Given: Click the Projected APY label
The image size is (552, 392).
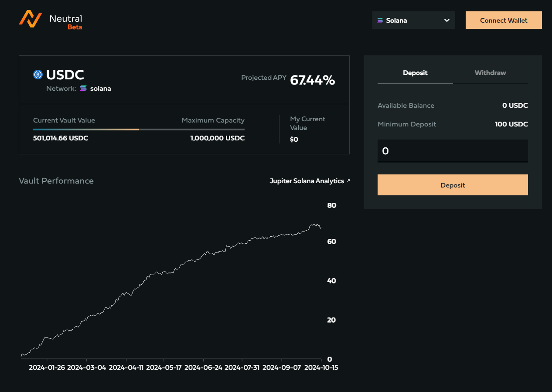Looking at the screenshot, I should point(264,78).
